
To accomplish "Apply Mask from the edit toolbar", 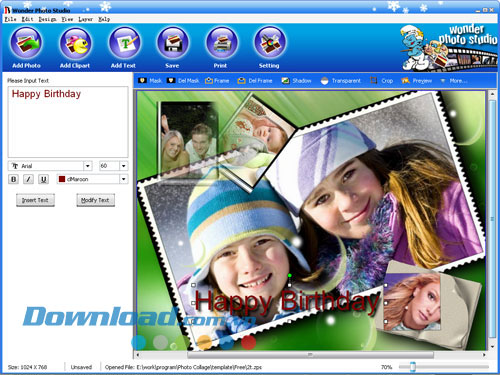I will (150, 81).
